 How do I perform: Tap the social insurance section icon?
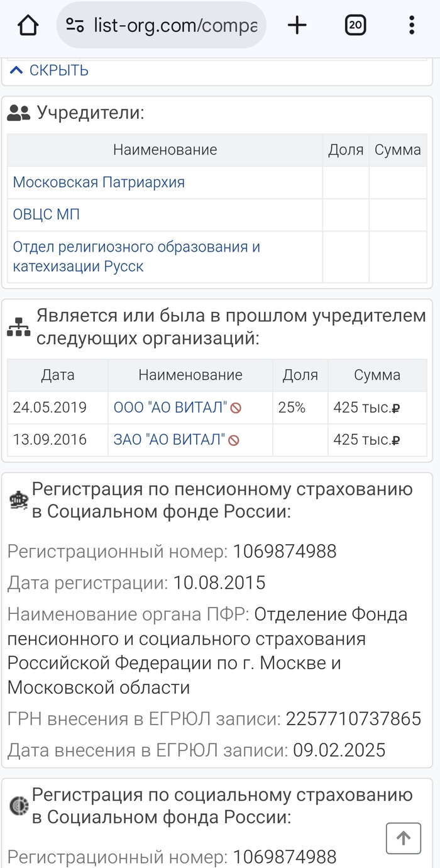pos(18,806)
